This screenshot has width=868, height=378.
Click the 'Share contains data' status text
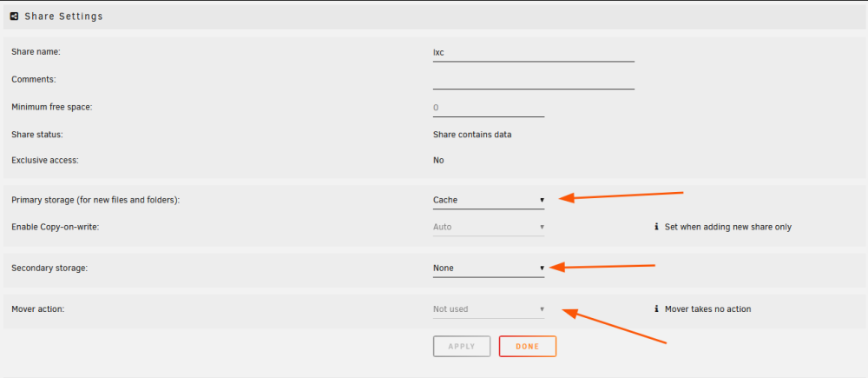click(472, 135)
